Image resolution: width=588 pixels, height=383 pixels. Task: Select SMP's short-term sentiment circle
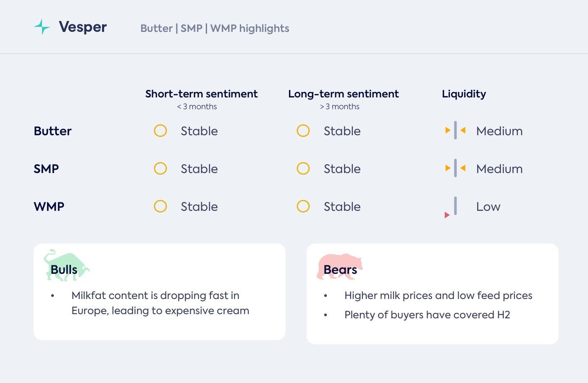[x=160, y=168]
